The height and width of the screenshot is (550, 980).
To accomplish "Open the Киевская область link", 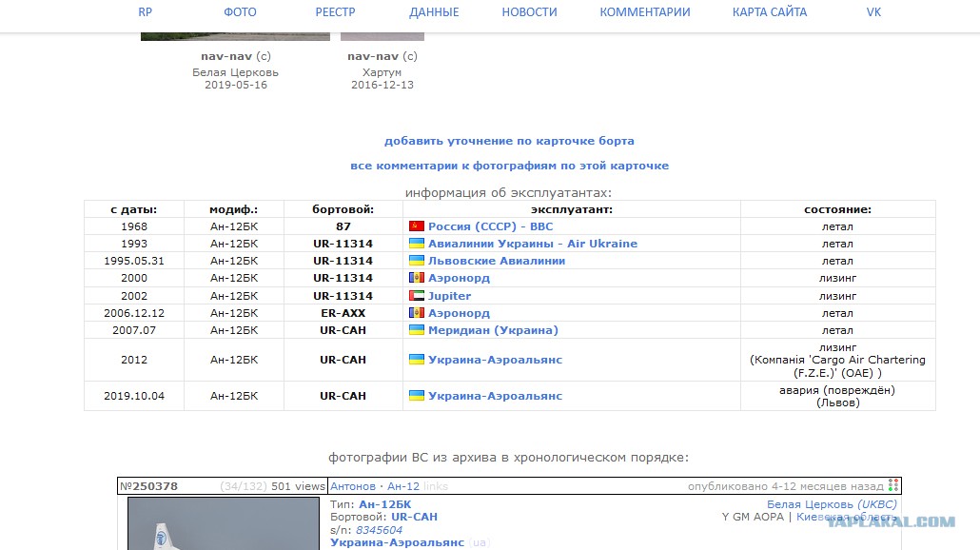I will 846,517.
